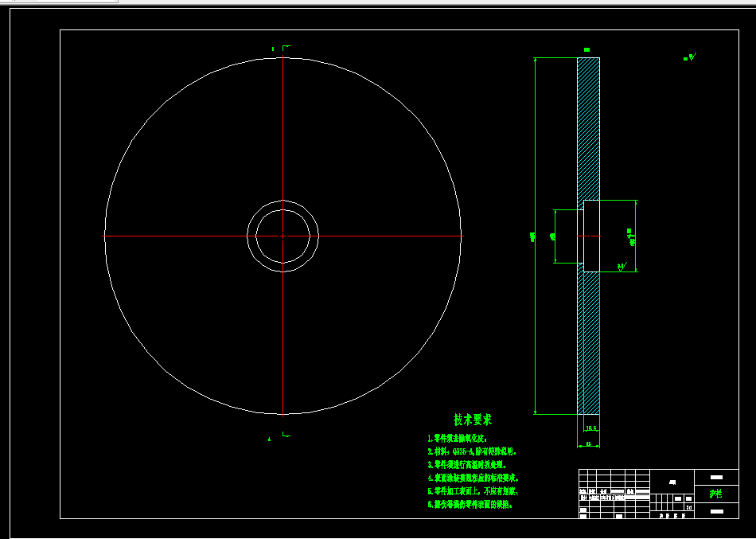
Task: Click the horizontal red centerline of disc
Action: [x=283, y=236]
